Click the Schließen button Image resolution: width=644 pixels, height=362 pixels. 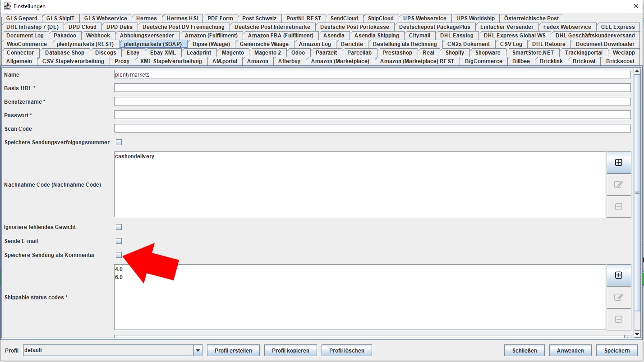click(x=524, y=350)
